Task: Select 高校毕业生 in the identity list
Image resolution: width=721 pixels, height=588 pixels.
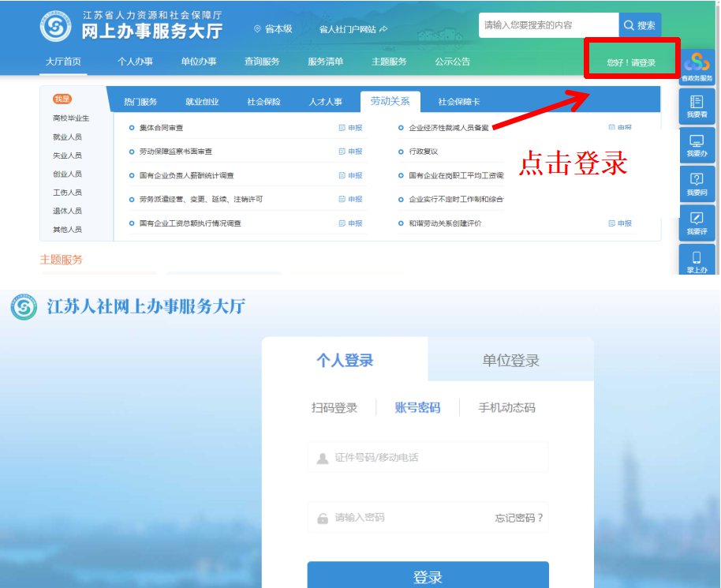Action: click(x=71, y=118)
